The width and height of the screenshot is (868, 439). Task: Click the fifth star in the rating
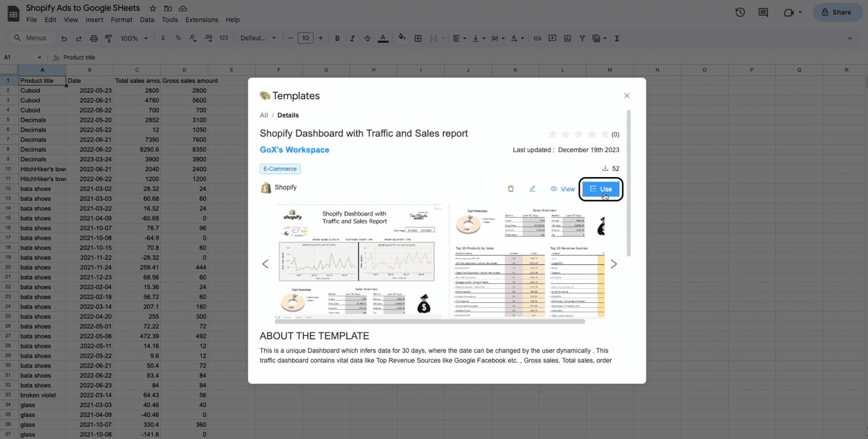pos(604,134)
